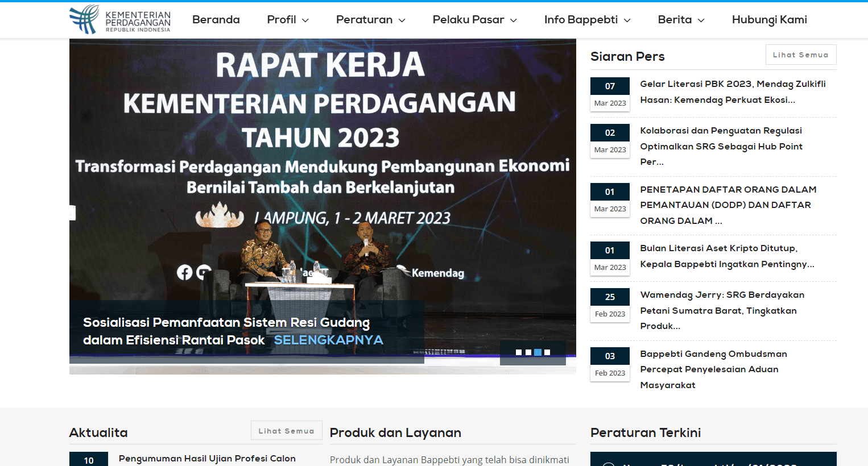Select the Beranda menu item

(x=216, y=19)
